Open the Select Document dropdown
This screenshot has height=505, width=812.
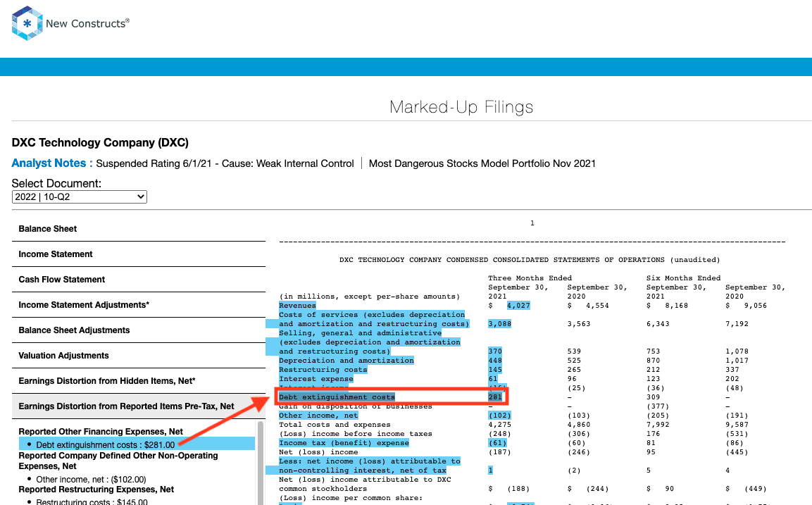tap(80, 197)
